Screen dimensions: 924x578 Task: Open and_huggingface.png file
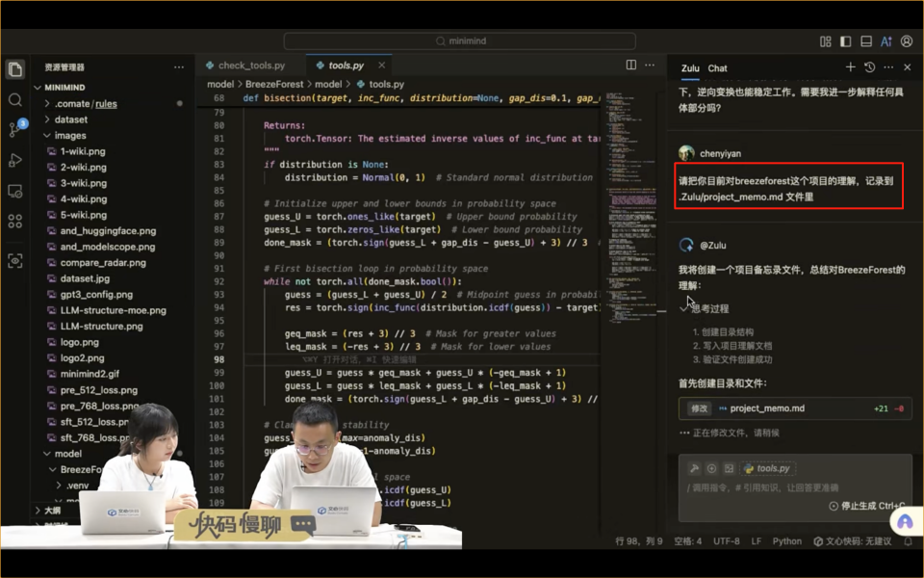108,230
